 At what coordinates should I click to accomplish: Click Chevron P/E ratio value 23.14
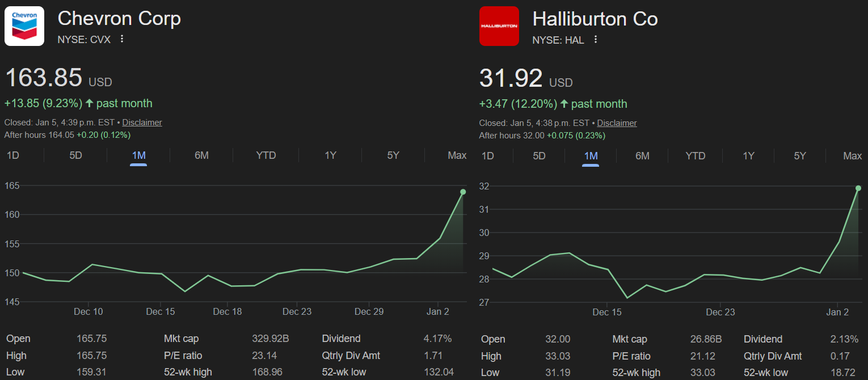(264, 356)
